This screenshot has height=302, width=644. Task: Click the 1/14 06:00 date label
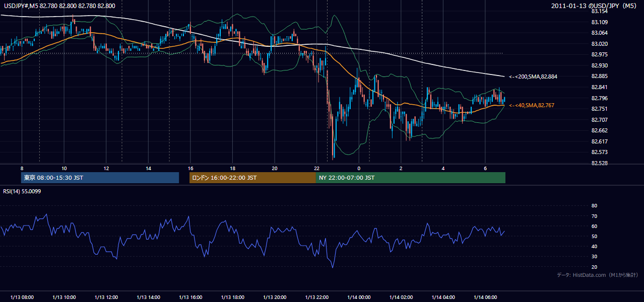point(485,297)
